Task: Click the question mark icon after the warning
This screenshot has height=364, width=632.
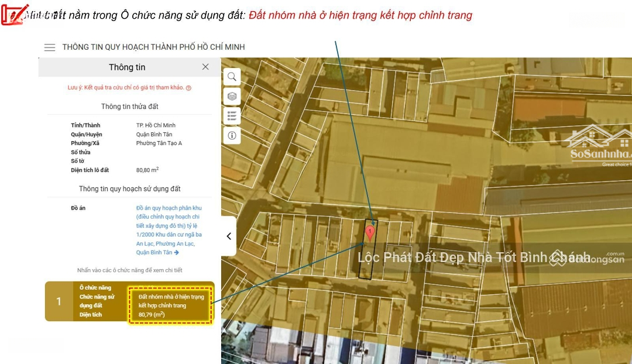Action: tap(188, 88)
